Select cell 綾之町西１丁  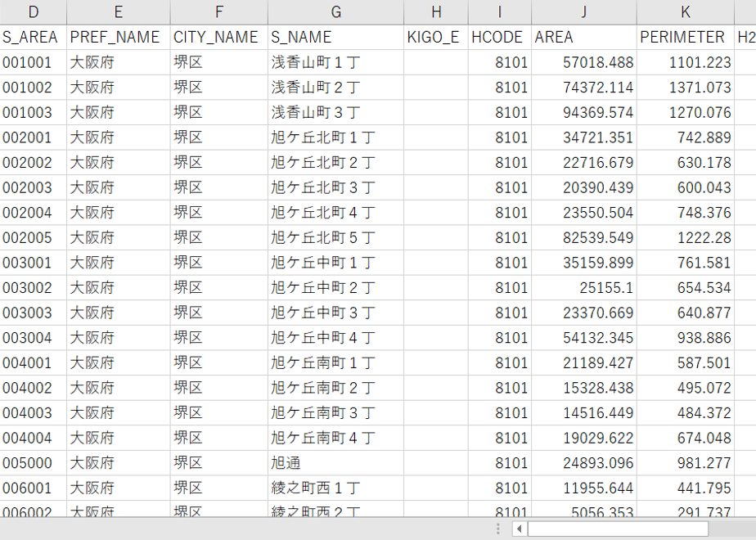(x=336, y=488)
